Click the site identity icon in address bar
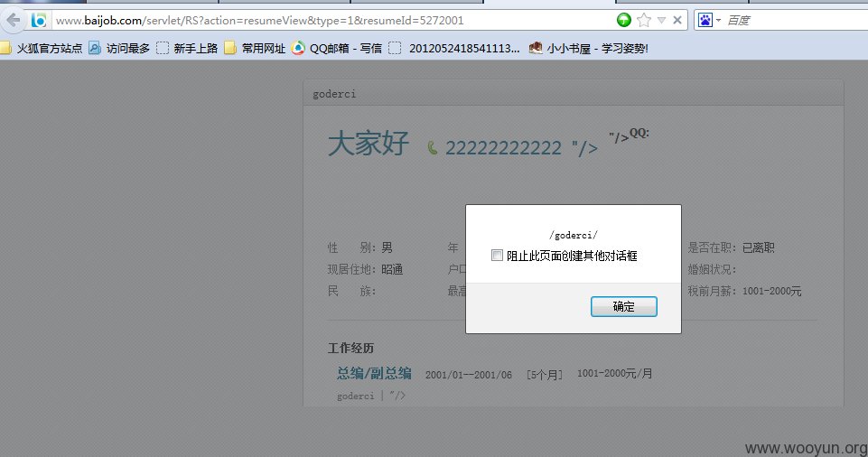This screenshot has height=457, width=868. (38, 21)
